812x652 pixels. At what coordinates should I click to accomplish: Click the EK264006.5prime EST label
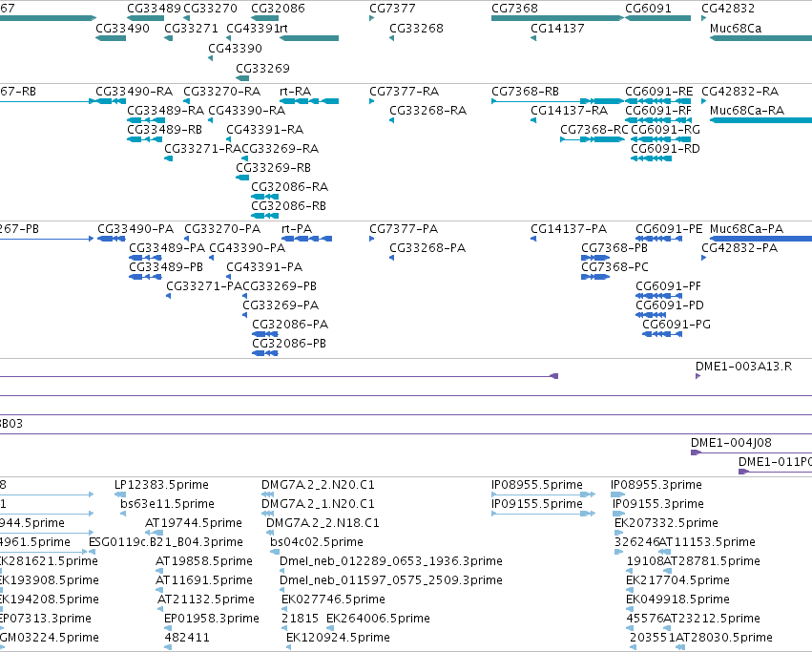[x=378, y=619]
